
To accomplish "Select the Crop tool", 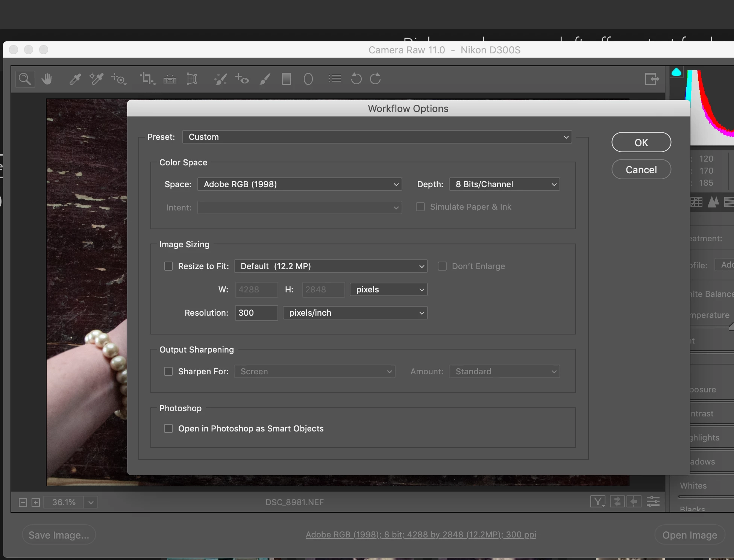I will click(x=147, y=79).
